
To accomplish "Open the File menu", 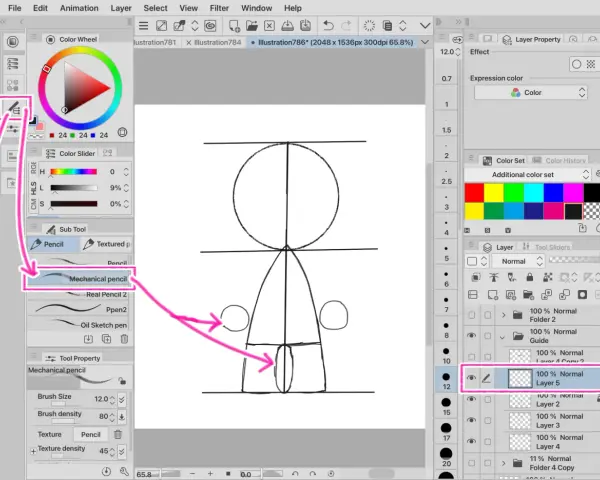I will pos(15,8).
